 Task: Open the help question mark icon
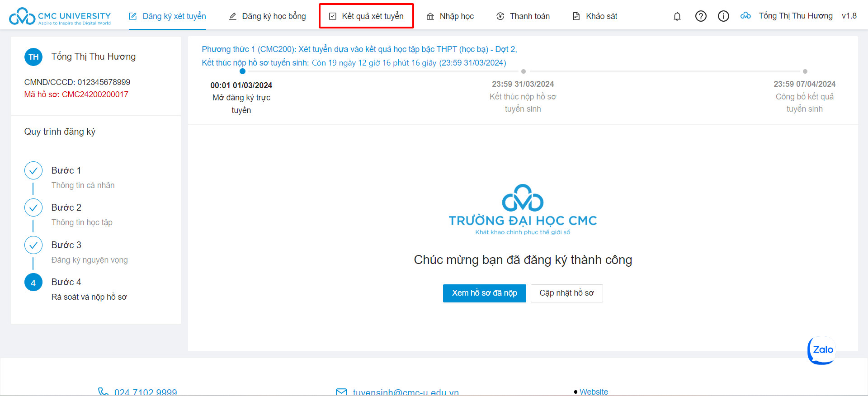(701, 16)
